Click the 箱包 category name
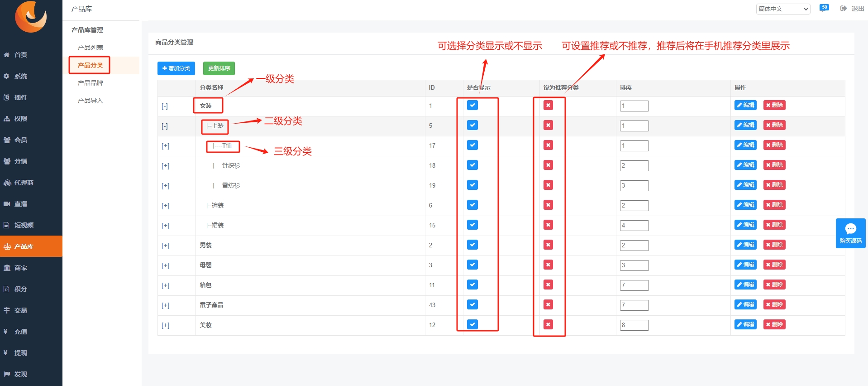 coord(205,285)
